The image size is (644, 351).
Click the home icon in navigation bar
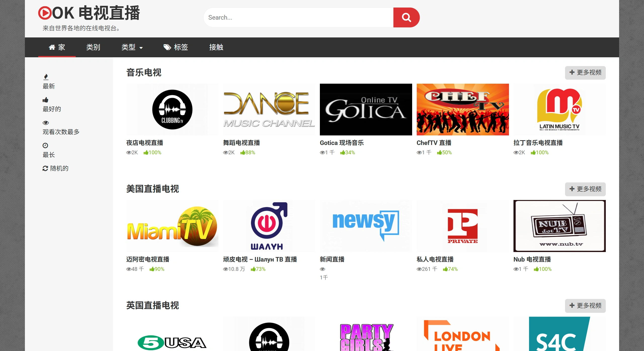click(x=52, y=47)
